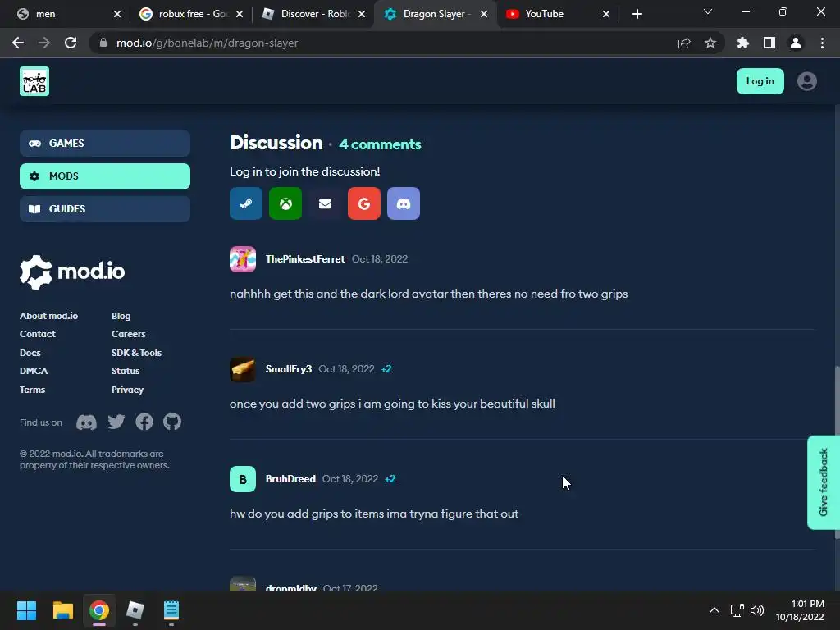Open a new browser tab
Screen dimensions: 840x630
pos(637,14)
